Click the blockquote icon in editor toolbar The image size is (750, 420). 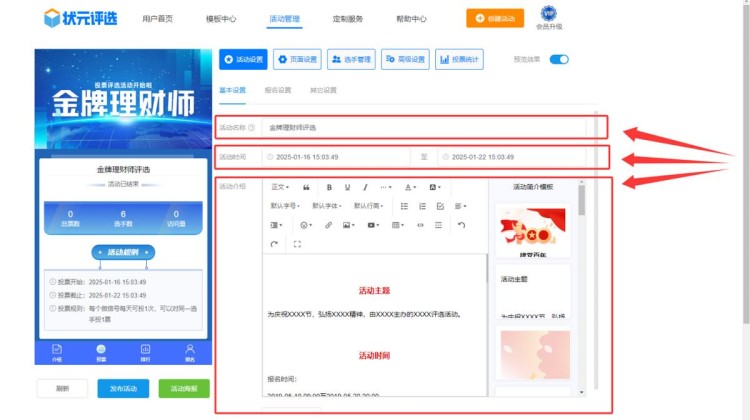[306, 187]
